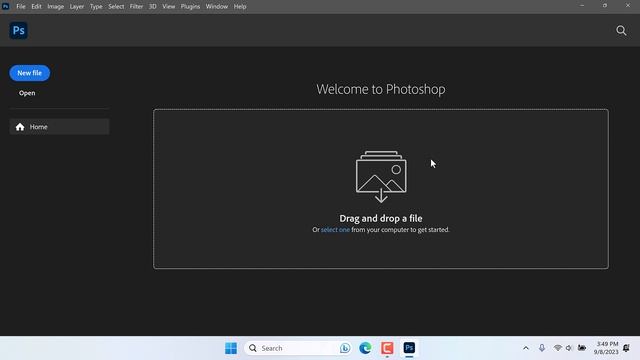
Task: Click the Photoshop Ps logo in header
Action: (x=18, y=31)
